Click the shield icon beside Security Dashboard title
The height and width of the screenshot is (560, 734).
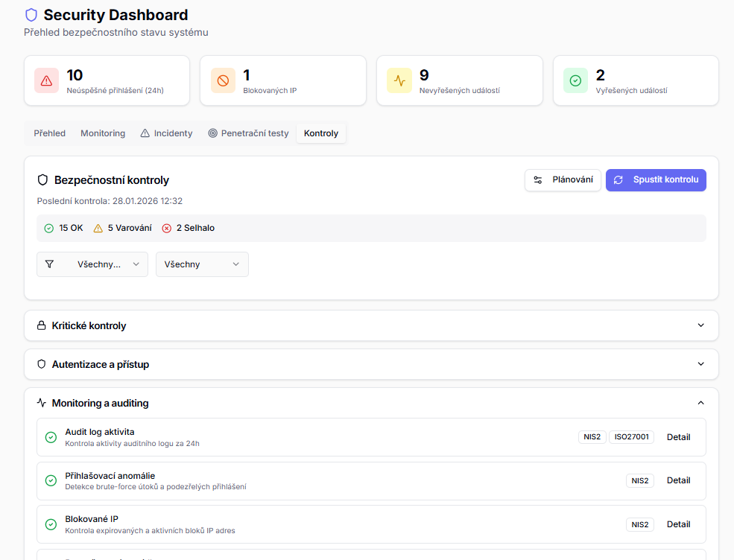click(x=31, y=15)
